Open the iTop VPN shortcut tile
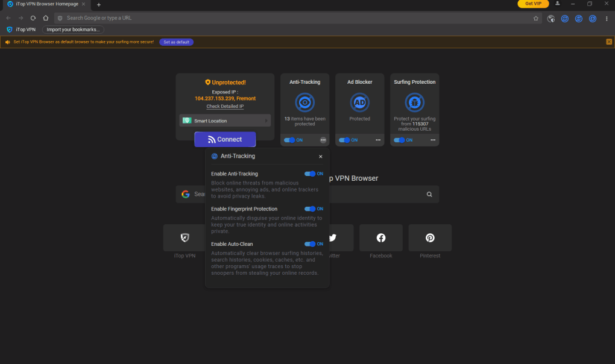 (x=184, y=238)
